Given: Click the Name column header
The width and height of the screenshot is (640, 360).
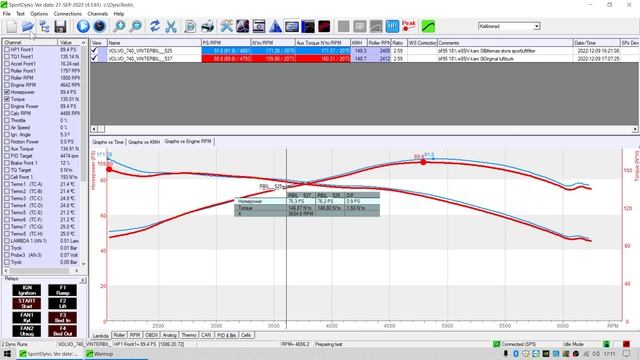Looking at the screenshot, I should point(154,42).
